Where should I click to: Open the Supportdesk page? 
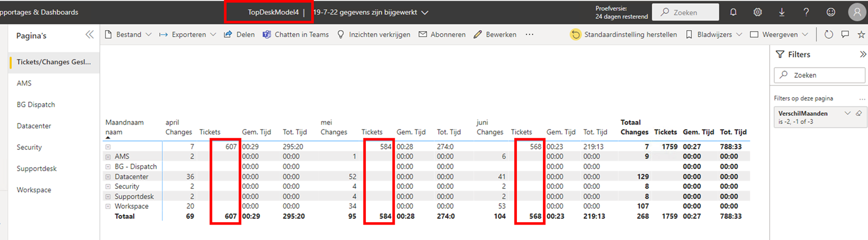pyautogui.click(x=54, y=168)
